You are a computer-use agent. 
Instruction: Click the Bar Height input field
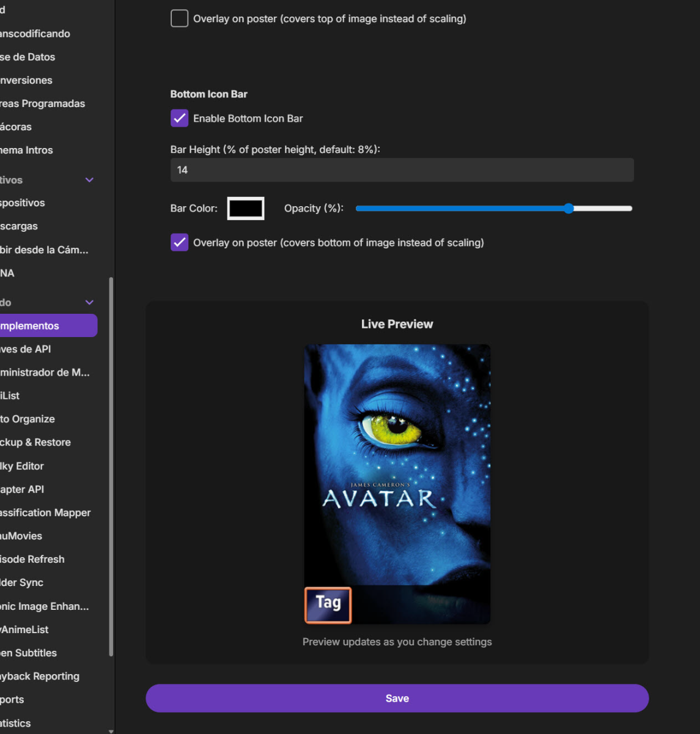click(402, 170)
